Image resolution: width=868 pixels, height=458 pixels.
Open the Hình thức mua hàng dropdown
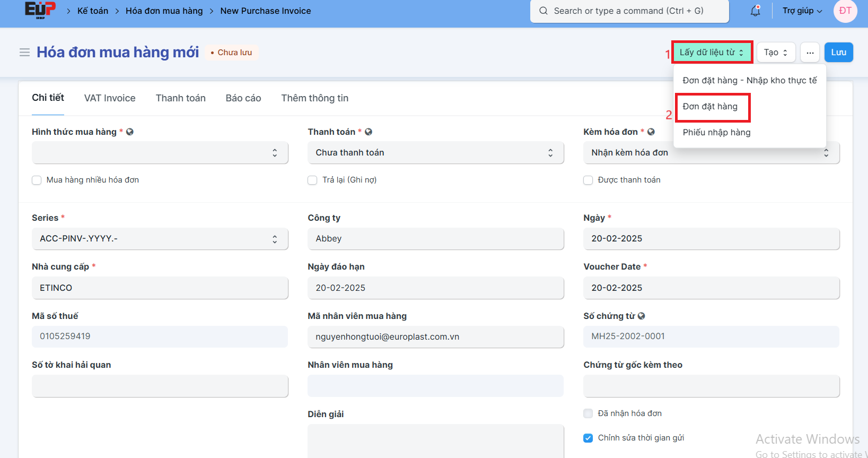pyautogui.click(x=160, y=153)
